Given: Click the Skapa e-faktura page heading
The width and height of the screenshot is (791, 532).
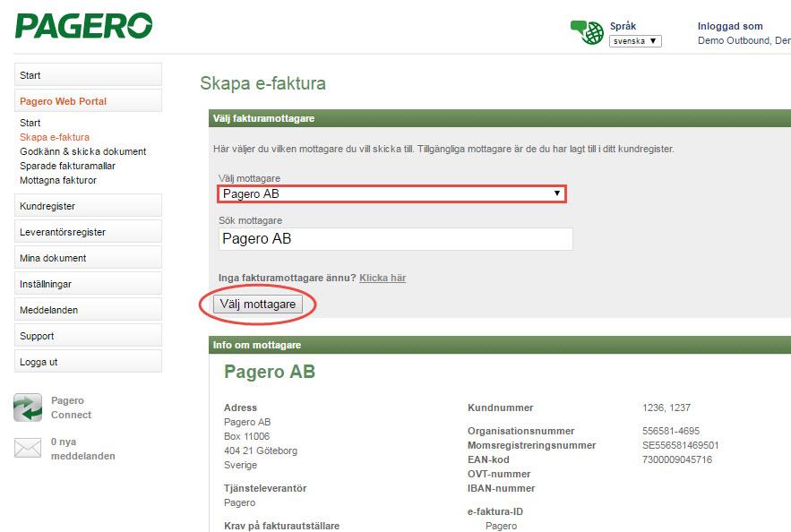Looking at the screenshot, I should [x=262, y=83].
